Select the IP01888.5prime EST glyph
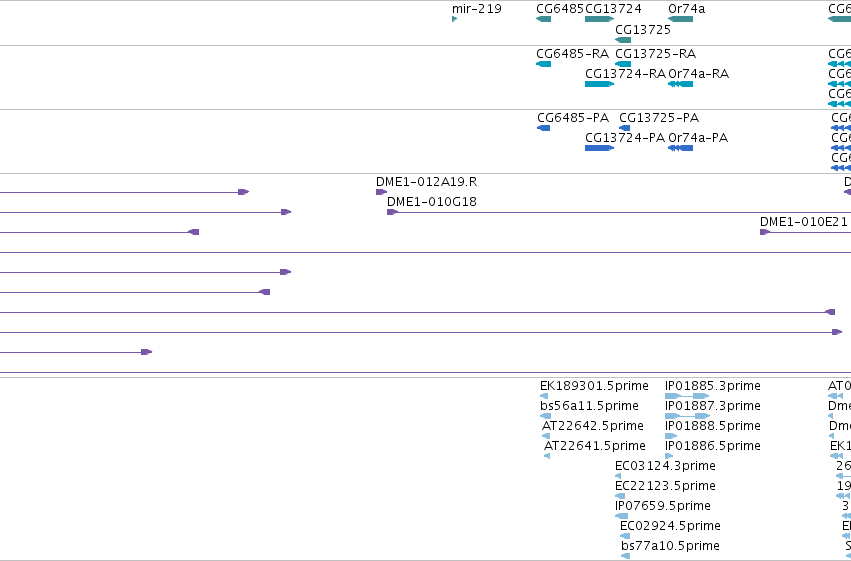The image size is (851, 561). pos(671,436)
